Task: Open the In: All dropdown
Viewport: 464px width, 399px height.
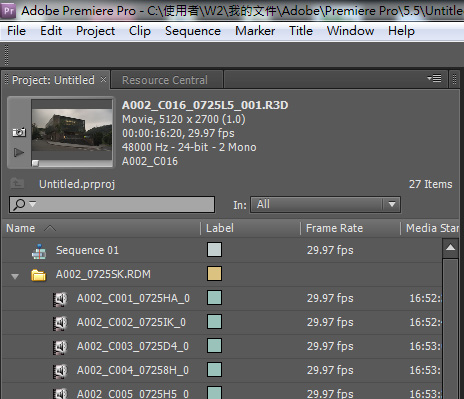Action: [x=325, y=204]
